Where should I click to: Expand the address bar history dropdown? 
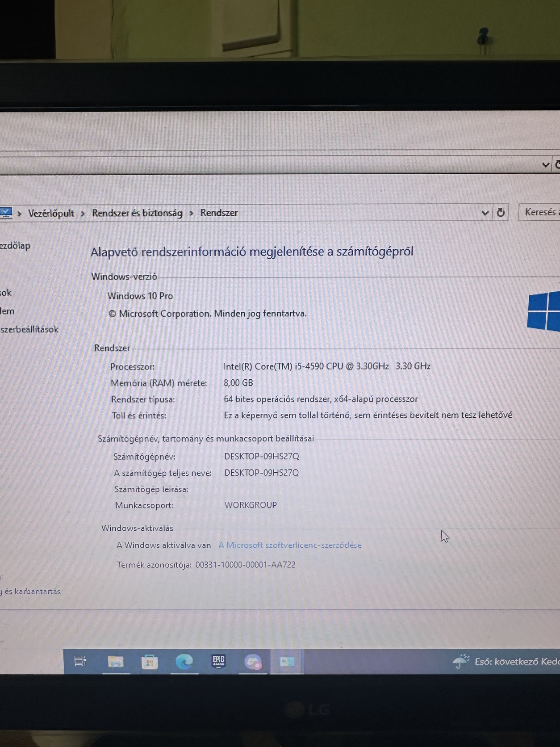[x=485, y=213]
